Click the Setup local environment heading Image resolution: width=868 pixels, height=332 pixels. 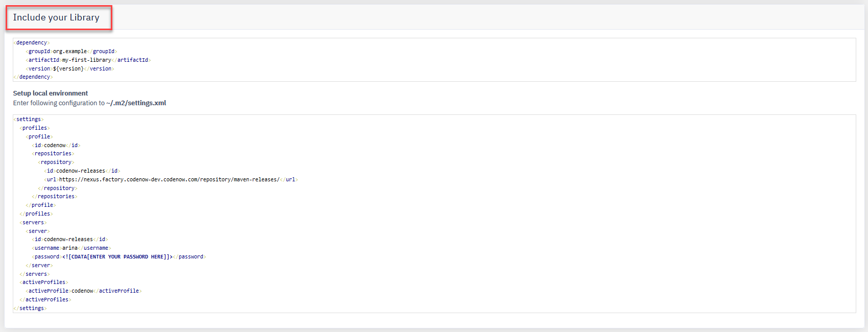pos(51,93)
